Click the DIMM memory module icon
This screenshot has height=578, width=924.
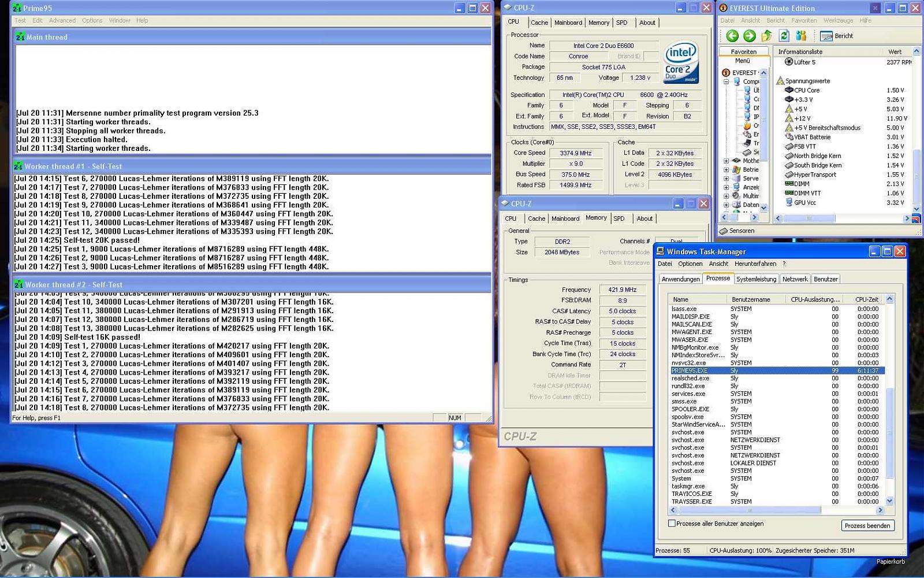(789, 184)
